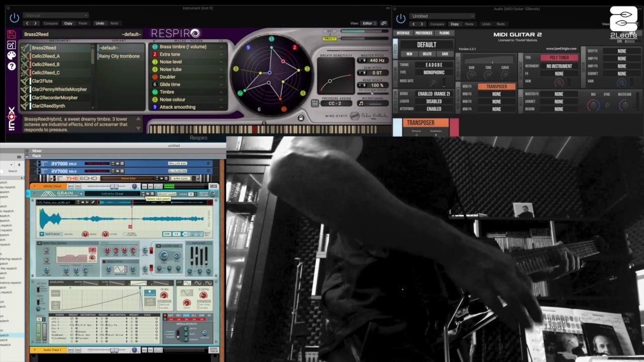Click the green macro 1 node on the radar
Viewport: 644px width, 362px height.
(271, 39)
